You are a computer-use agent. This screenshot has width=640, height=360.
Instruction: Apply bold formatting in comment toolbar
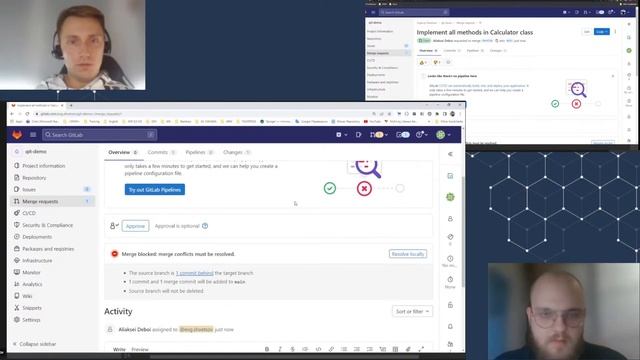tap(267, 349)
